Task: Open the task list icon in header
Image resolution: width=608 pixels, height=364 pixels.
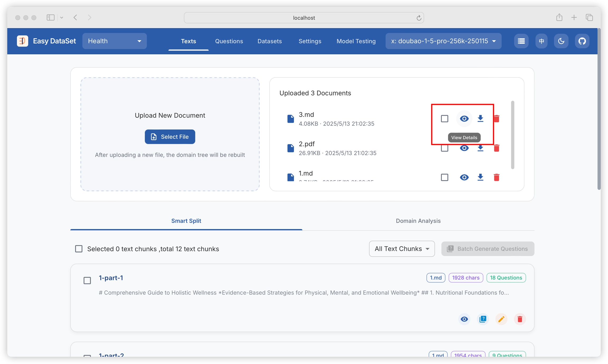Action: (521, 41)
